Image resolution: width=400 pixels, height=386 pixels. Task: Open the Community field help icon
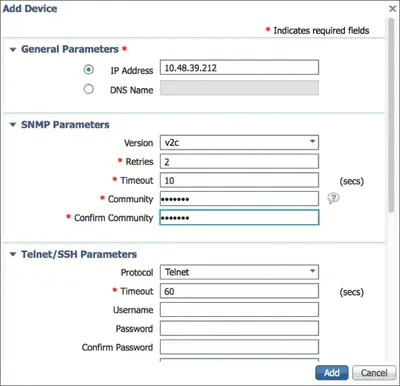333,198
